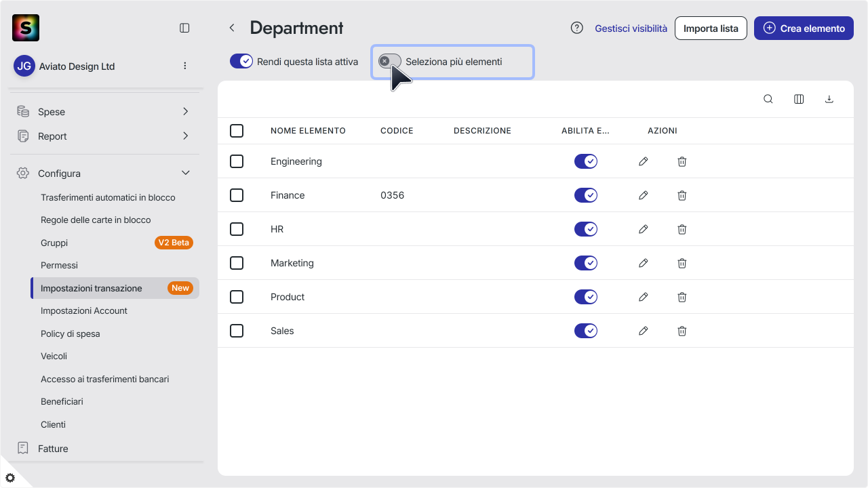Click Aviato Design Ltd account name
868x488 pixels.
[77, 66]
